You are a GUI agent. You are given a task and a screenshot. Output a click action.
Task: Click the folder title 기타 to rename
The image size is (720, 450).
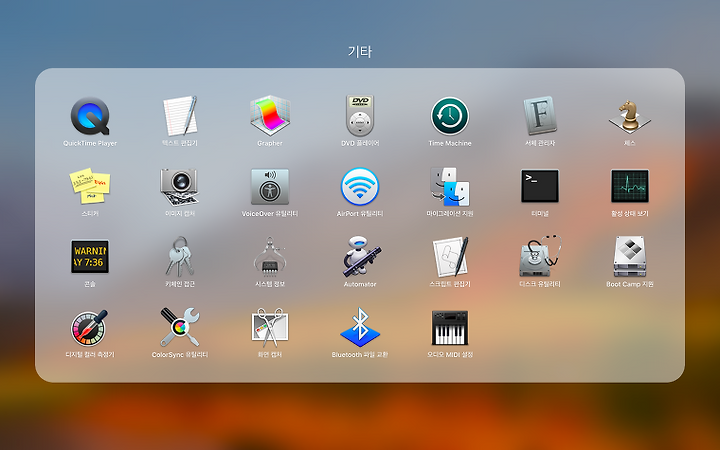pos(360,51)
